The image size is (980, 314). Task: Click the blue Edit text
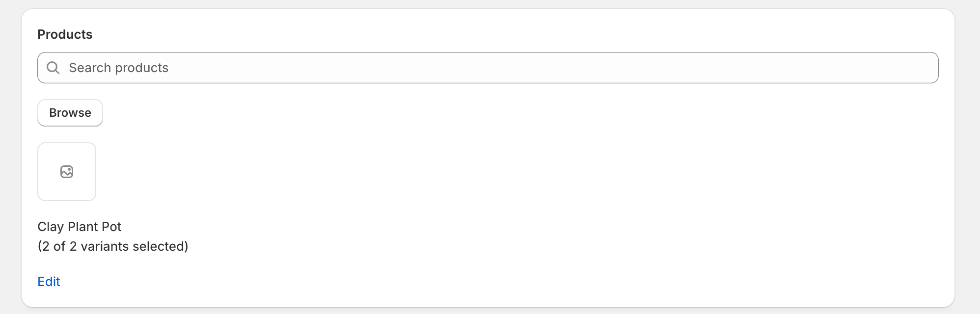49,282
